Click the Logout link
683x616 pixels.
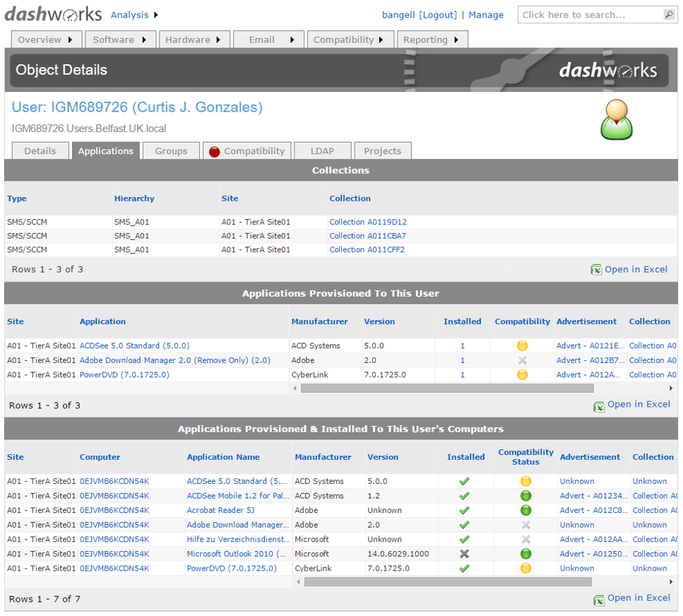click(x=438, y=15)
